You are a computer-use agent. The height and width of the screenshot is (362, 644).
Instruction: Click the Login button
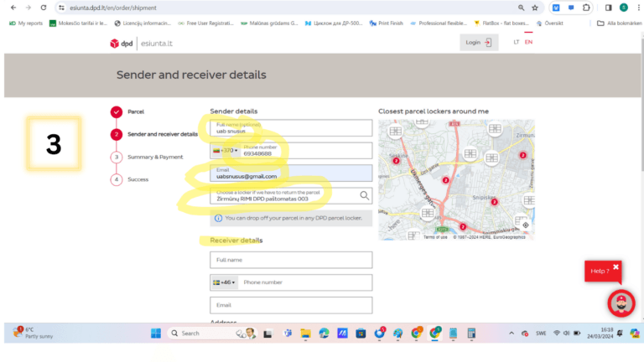pyautogui.click(x=480, y=43)
